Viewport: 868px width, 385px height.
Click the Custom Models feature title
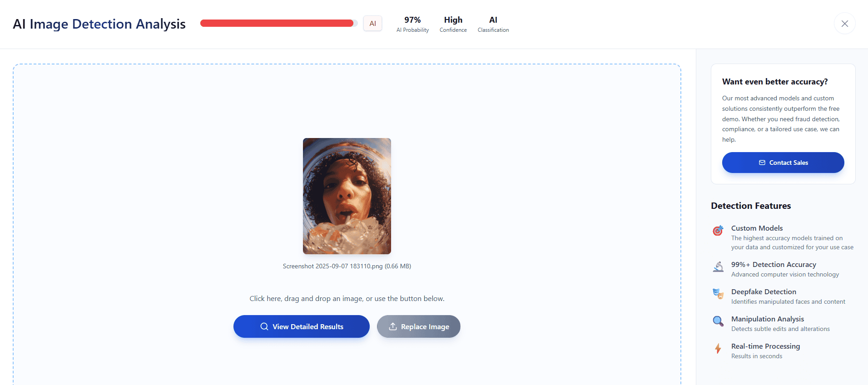[757, 228]
